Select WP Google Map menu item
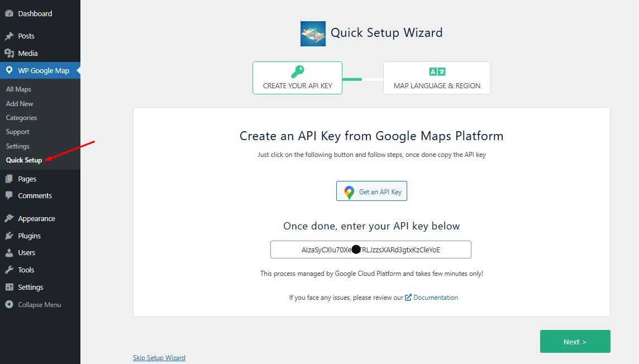 click(40, 70)
